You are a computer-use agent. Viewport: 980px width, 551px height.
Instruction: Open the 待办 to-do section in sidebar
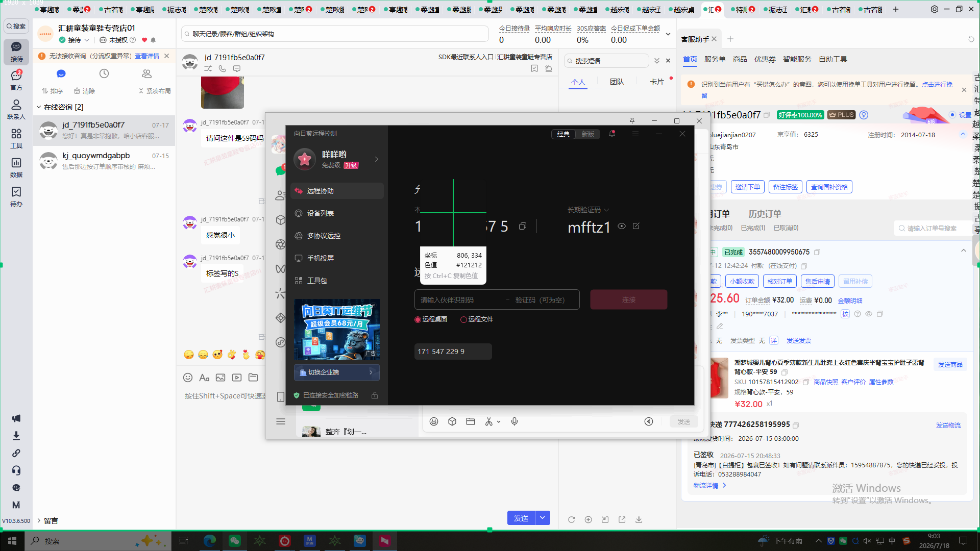pyautogui.click(x=16, y=196)
